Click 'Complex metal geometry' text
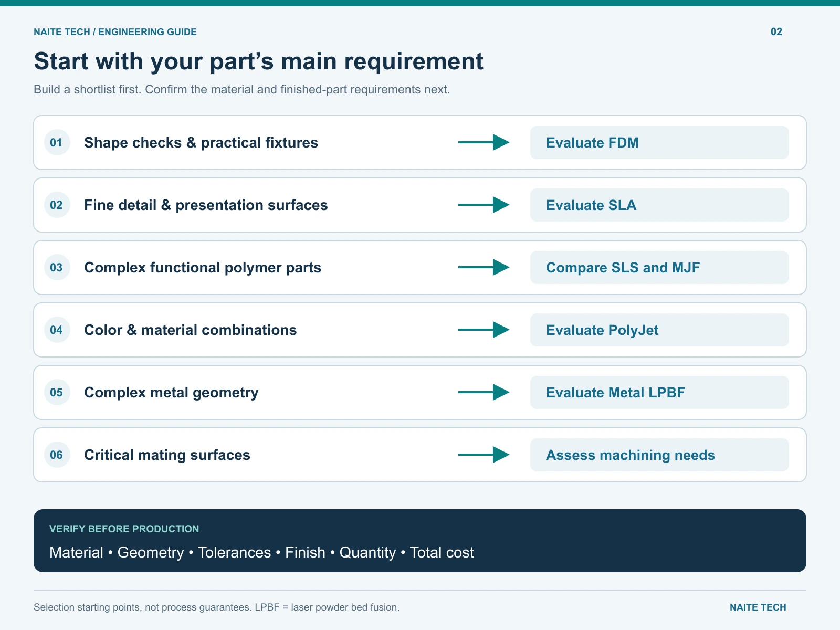The image size is (840, 630). coord(171,393)
